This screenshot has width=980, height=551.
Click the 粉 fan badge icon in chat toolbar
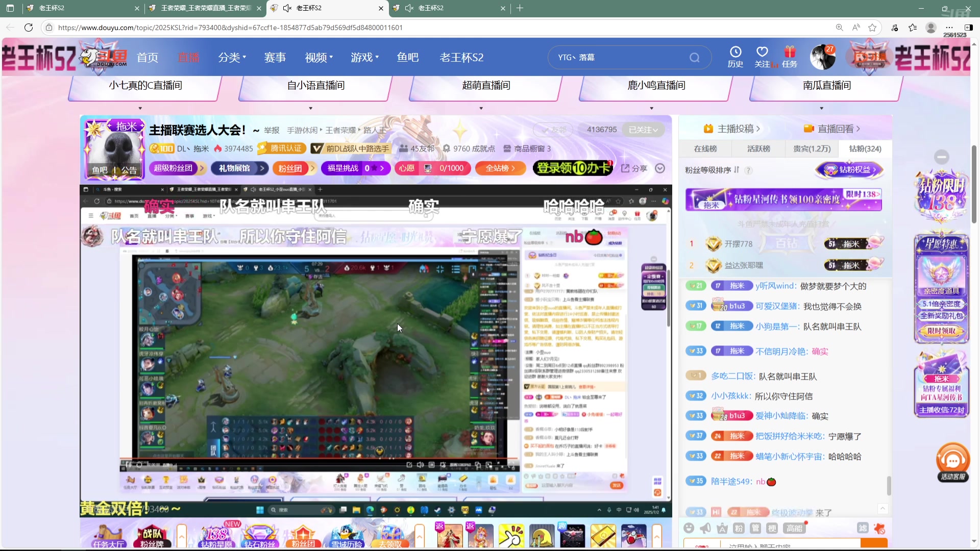[739, 528]
